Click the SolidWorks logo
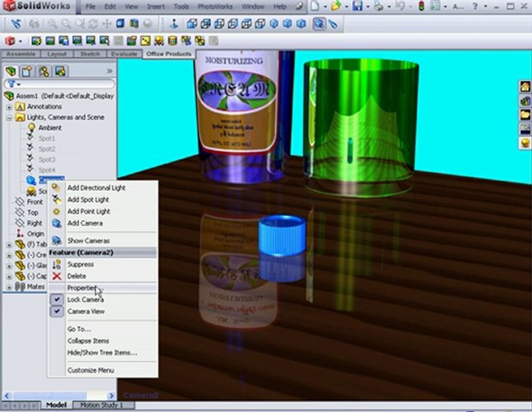 pos(37,6)
